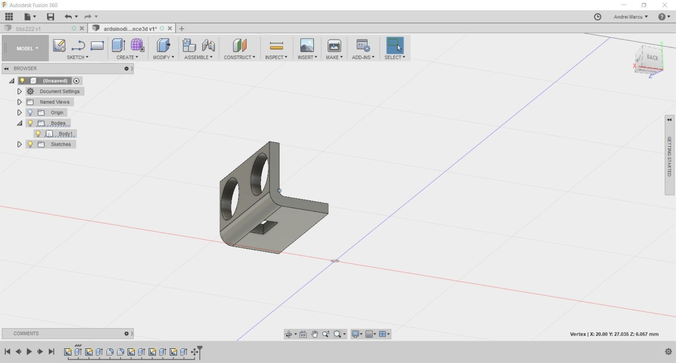Click the Offset Plane construct icon
Image resolution: width=676 pixels, height=363 pixels.
pos(240,45)
